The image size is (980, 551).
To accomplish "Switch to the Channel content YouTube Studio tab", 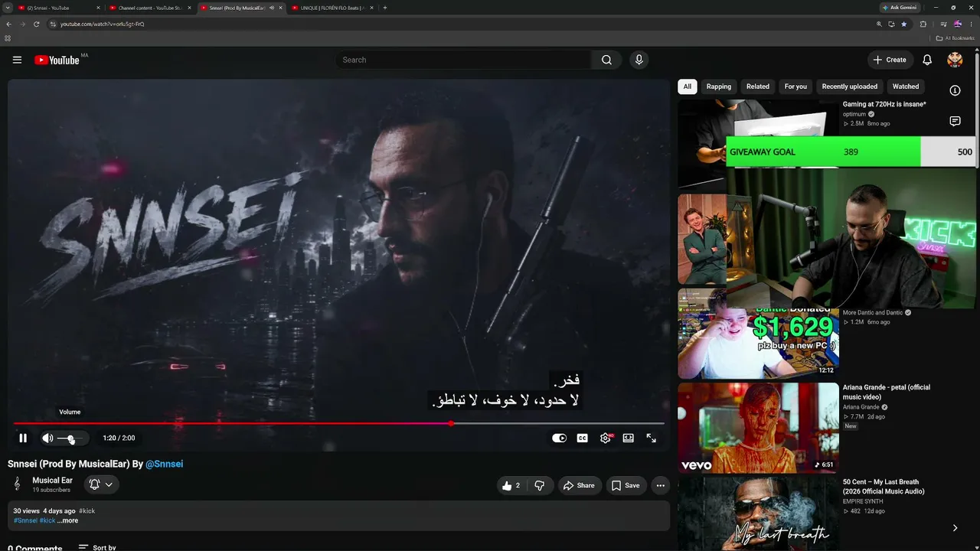I will click(150, 8).
